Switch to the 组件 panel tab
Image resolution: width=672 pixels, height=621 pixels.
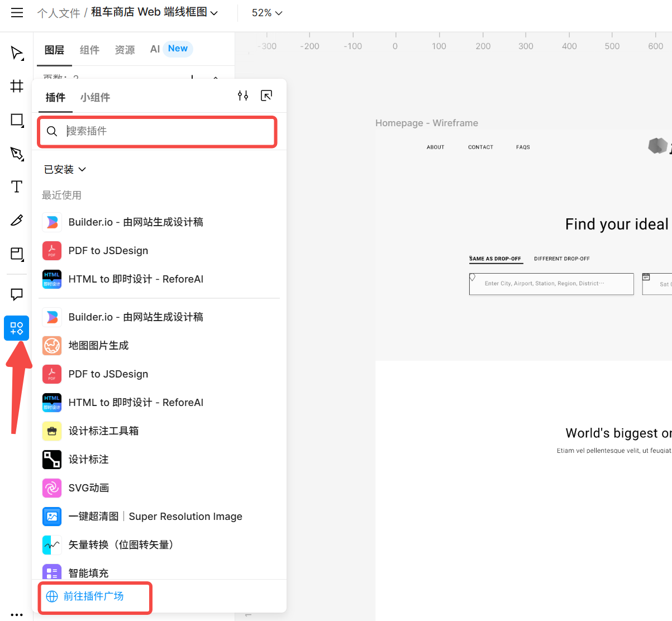89,49
